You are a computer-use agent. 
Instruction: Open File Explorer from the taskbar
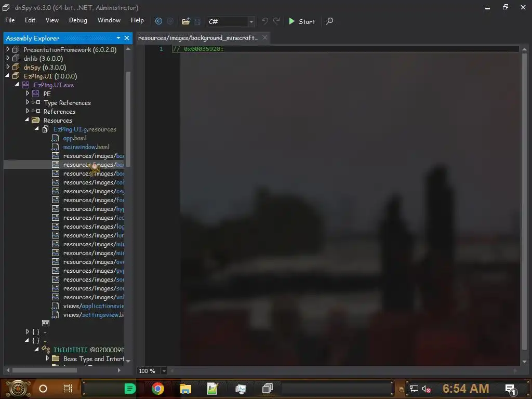click(185, 389)
